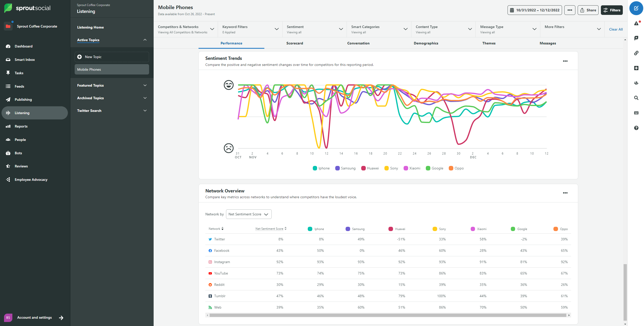Open the Net Sentiment Score dropdown
This screenshot has width=644, height=326.
[248, 214]
